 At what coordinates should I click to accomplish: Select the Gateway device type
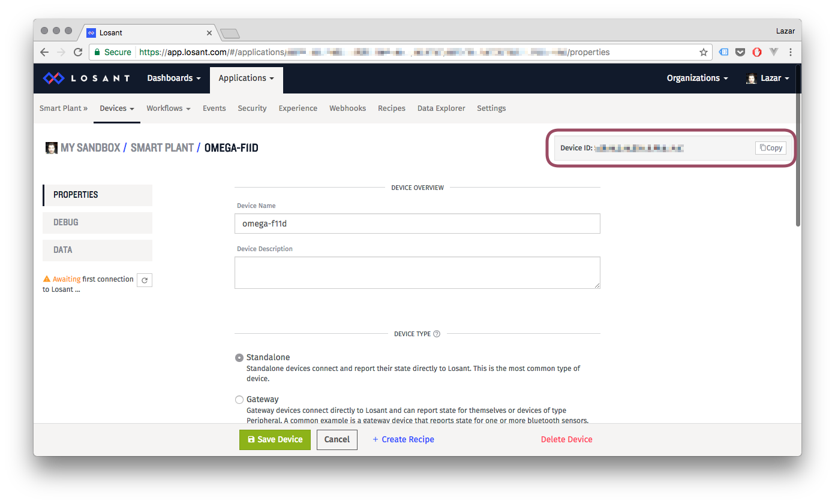click(239, 400)
